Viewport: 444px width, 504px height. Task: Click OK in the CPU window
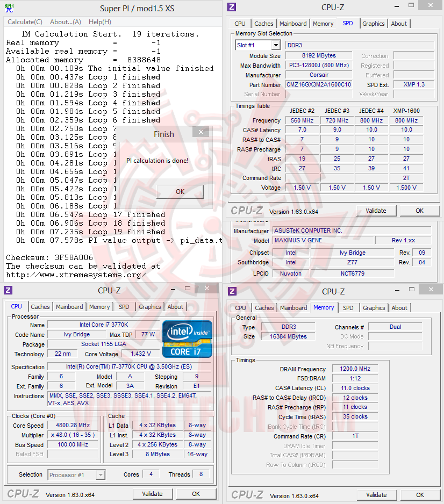pyautogui.click(x=196, y=494)
